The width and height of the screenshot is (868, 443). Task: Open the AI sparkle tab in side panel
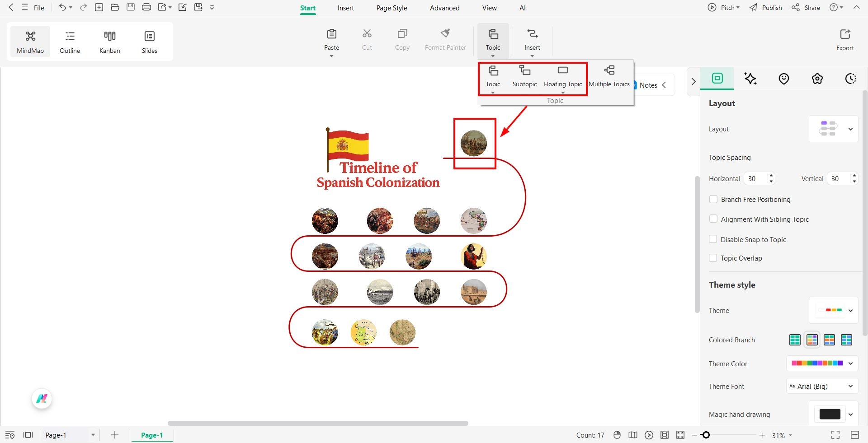point(750,79)
